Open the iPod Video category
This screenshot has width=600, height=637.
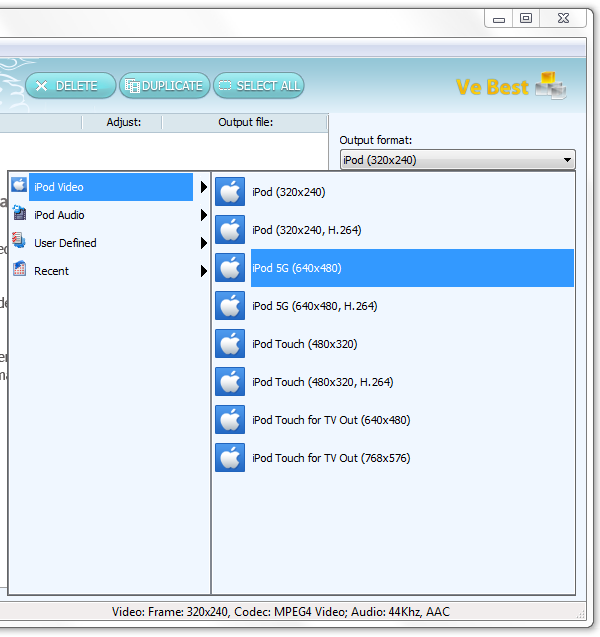pyautogui.click(x=110, y=187)
